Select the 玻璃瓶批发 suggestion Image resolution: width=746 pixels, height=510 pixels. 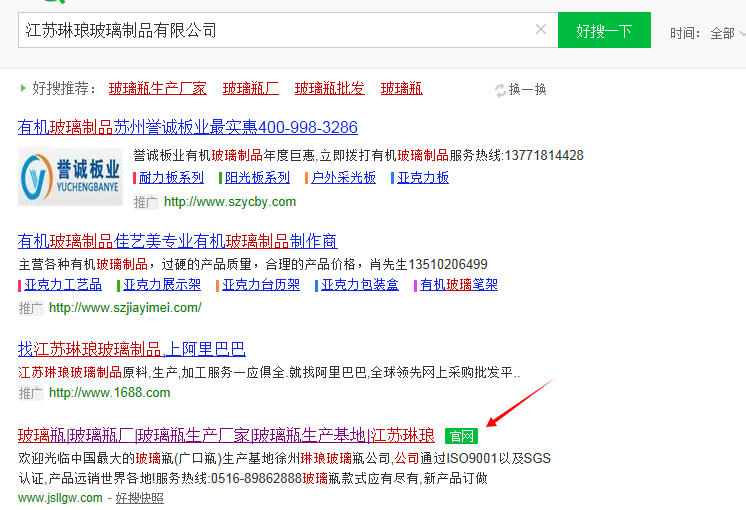[x=330, y=89]
